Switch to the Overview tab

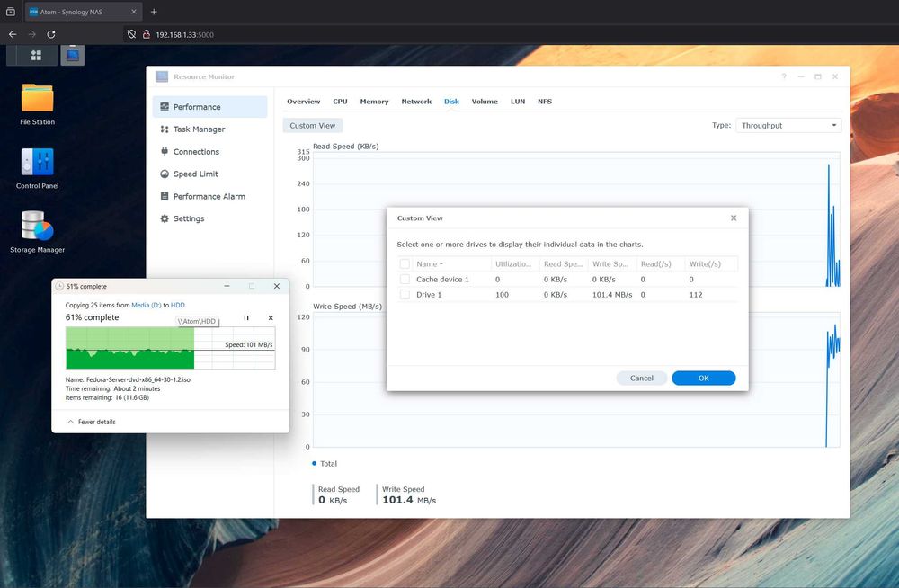coord(303,102)
